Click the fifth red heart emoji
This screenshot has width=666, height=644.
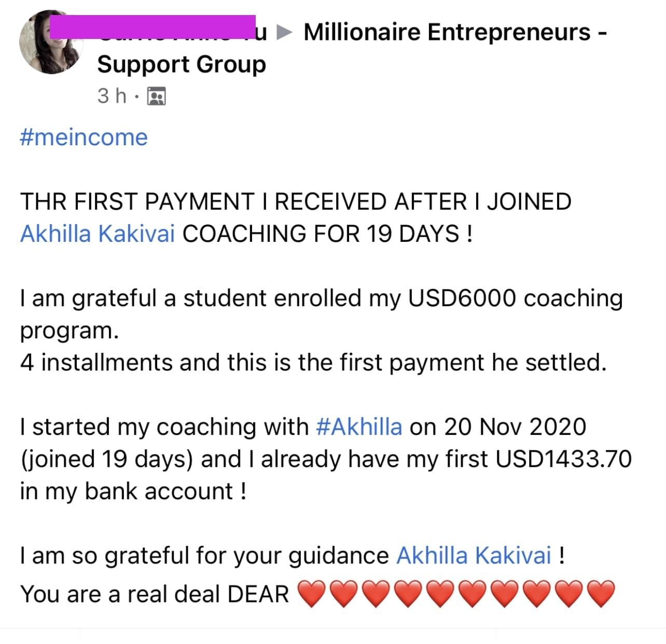pyautogui.click(x=440, y=594)
